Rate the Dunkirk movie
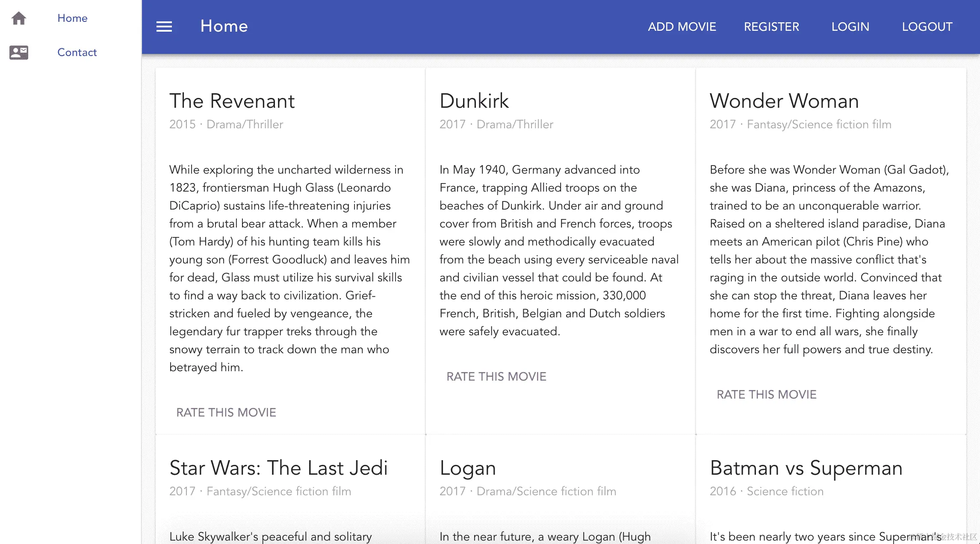 [496, 376]
